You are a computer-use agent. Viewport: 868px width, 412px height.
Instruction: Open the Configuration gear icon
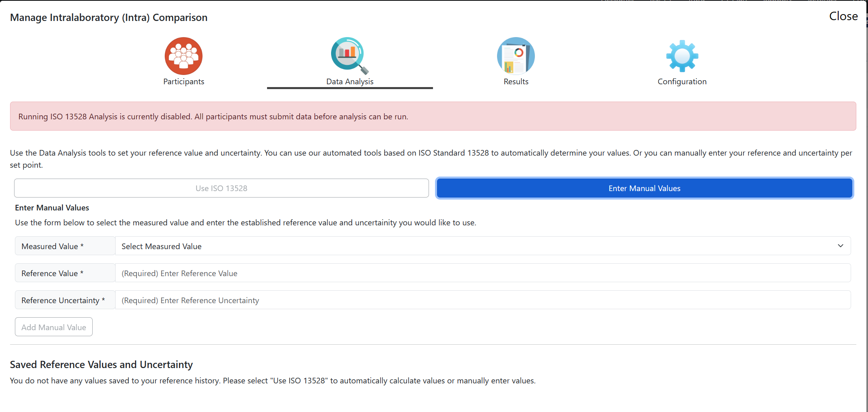tap(682, 56)
